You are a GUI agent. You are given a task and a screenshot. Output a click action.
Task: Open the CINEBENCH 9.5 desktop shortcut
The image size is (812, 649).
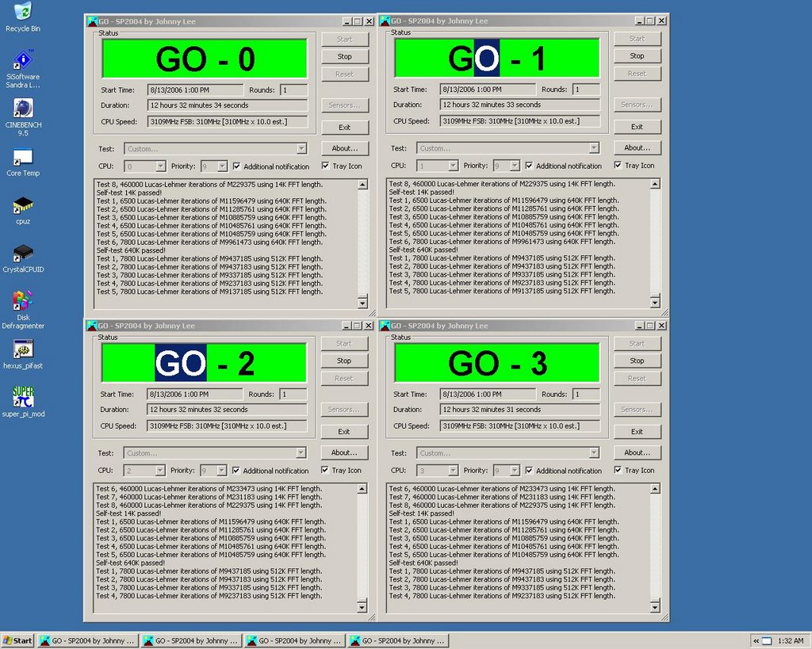click(x=23, y=117)
